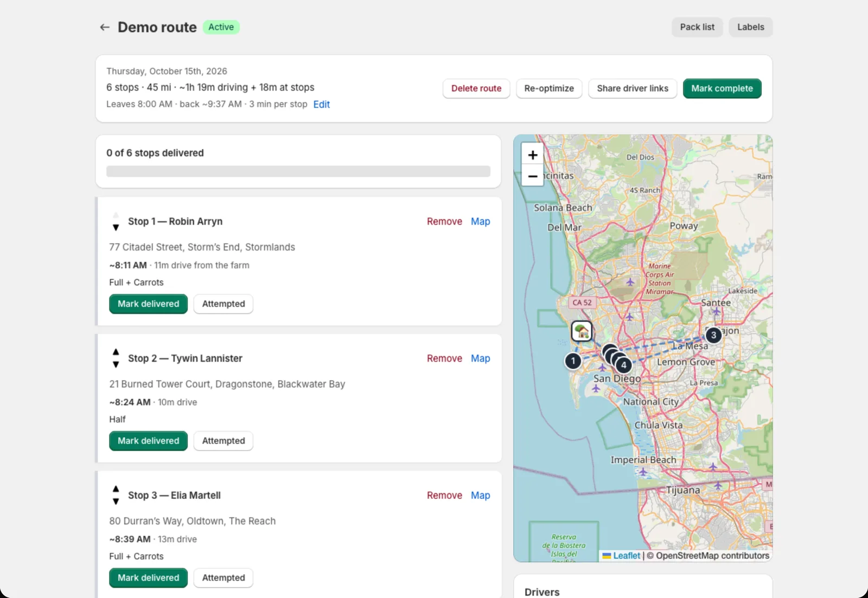Remove Stop 3 Elia Martell
Screen dimensions: 868x598
point(444,496)
